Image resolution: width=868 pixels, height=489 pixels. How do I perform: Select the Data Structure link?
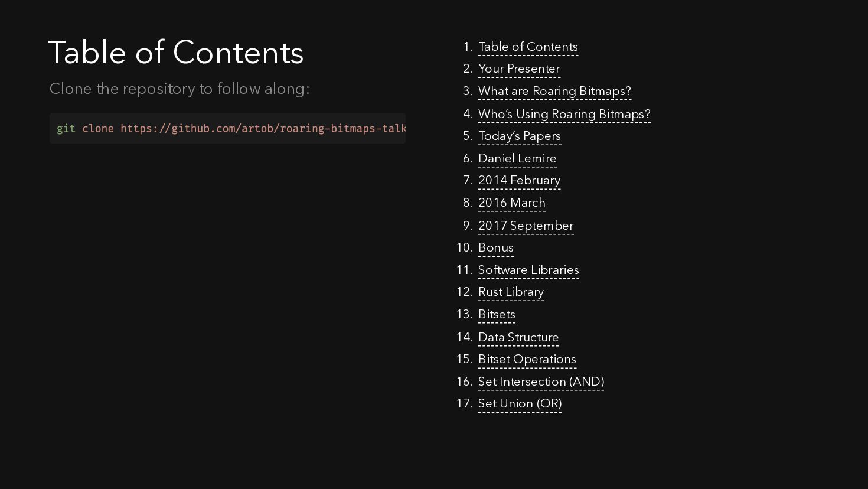(518, 338)
